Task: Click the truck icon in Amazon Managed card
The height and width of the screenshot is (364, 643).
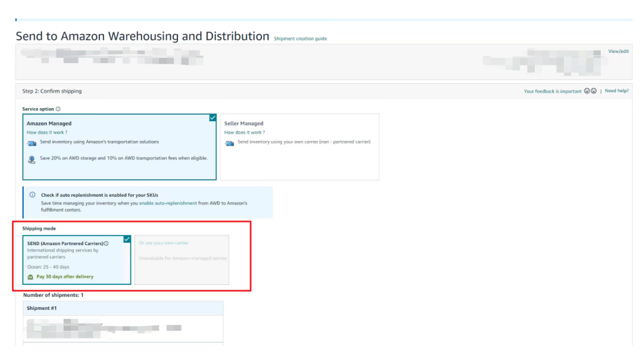Action: coord(32,143)
